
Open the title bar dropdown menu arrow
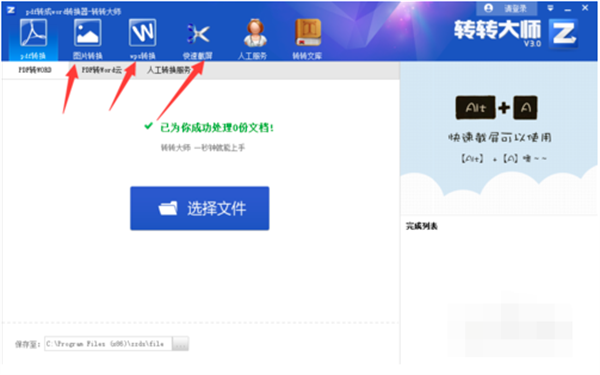[x=550, y=8]
